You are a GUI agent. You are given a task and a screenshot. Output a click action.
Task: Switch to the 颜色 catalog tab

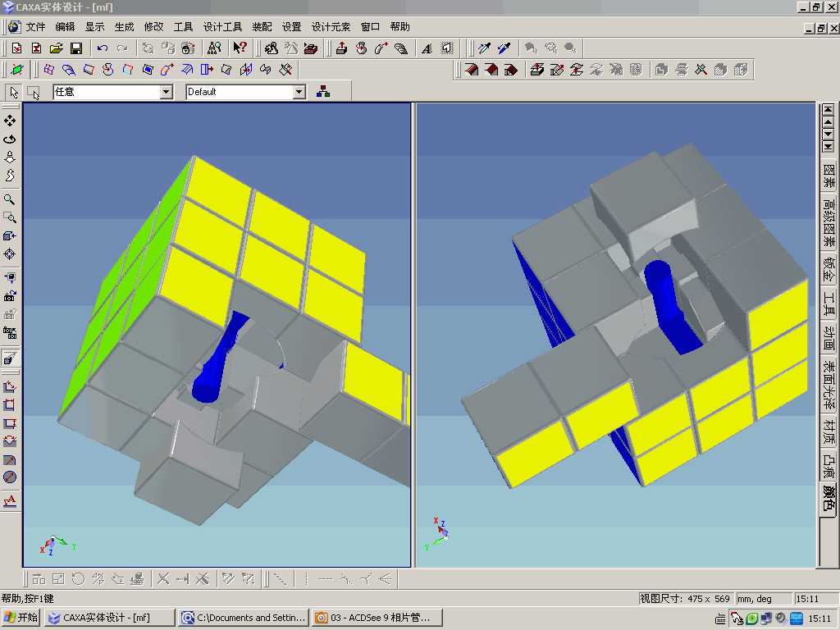pos(829,500)
